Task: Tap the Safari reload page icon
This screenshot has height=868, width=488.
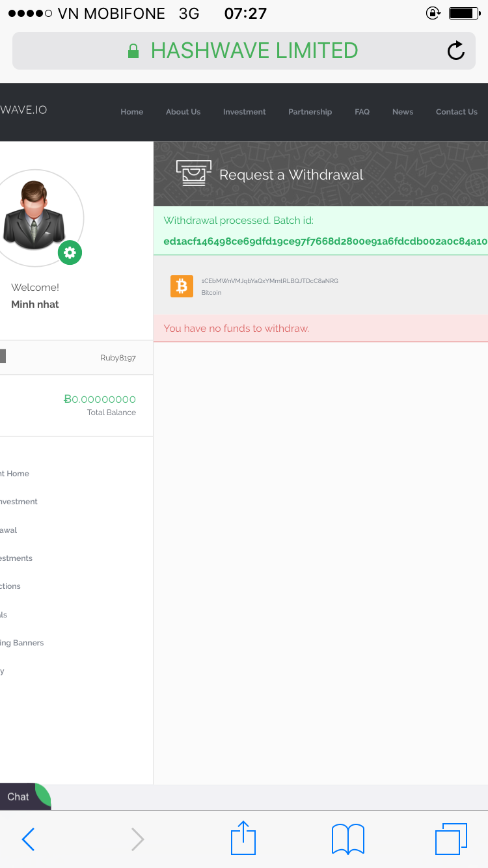Action: (x=456, y=51)
